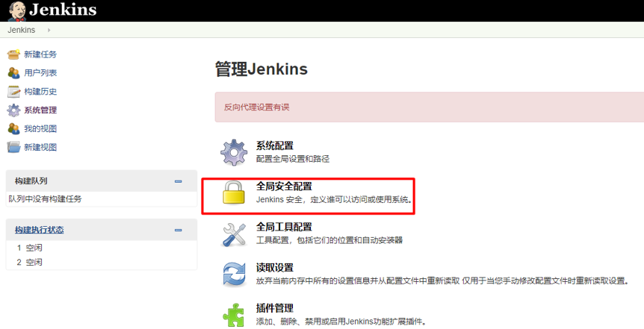Open 全局安全配置

[284, 187]
